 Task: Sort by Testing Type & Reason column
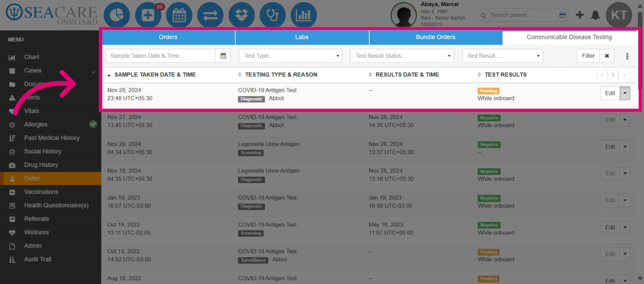click(278, 75)
